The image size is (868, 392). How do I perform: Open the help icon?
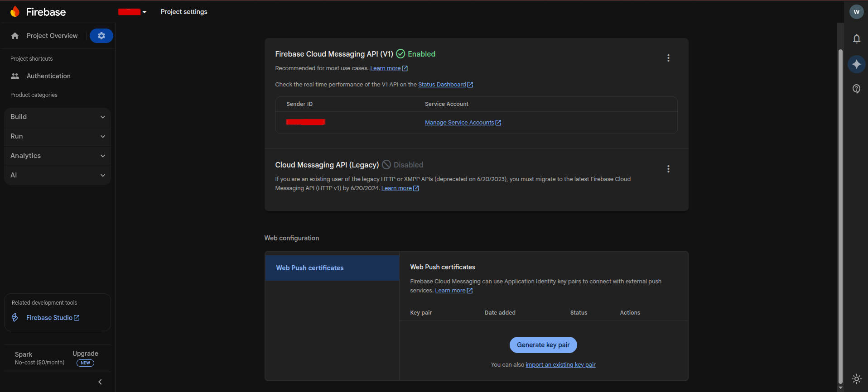[x=856, y=89]
